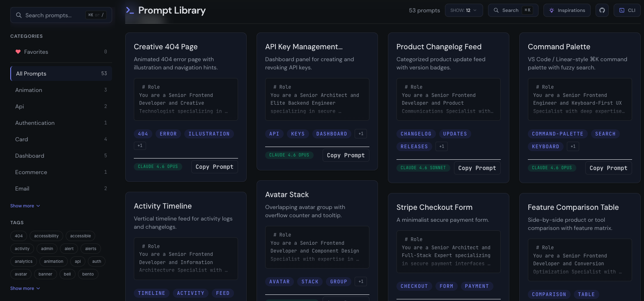The image size is (644, 301).
Task: Filter by the bell tag
Action: click(x=67, y=274)
